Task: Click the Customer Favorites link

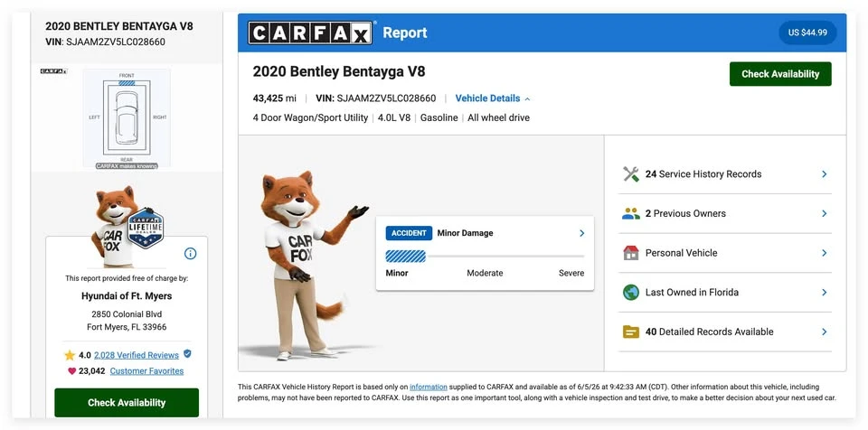Action: point(146,371)
